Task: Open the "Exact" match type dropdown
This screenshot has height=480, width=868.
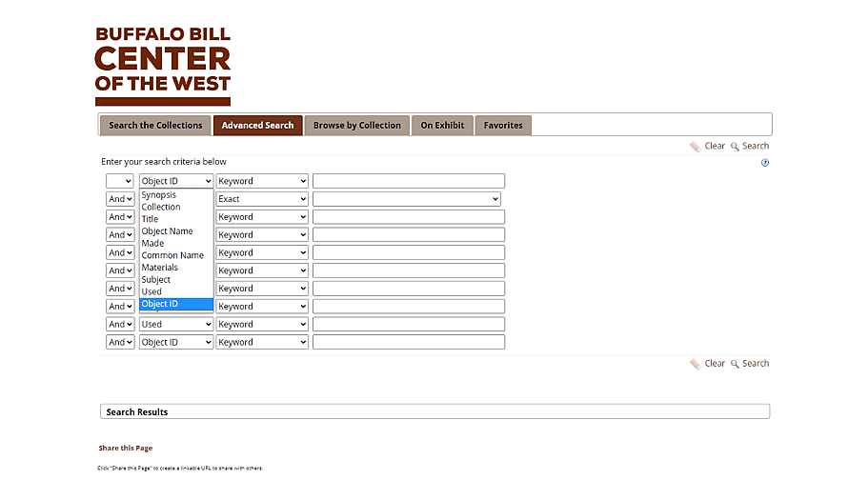Action: pos(262,199)
